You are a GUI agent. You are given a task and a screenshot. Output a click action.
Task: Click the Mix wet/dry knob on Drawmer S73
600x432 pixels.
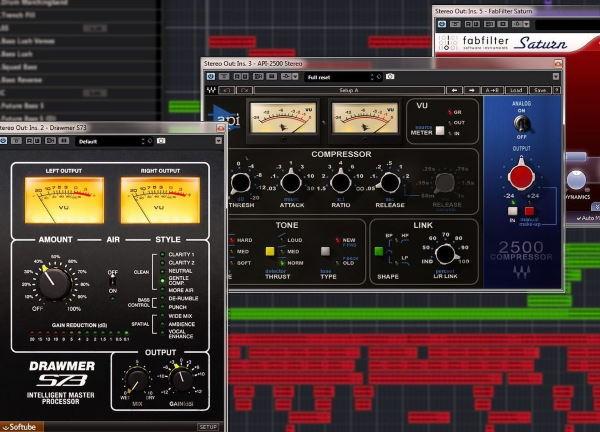[136, 380]
